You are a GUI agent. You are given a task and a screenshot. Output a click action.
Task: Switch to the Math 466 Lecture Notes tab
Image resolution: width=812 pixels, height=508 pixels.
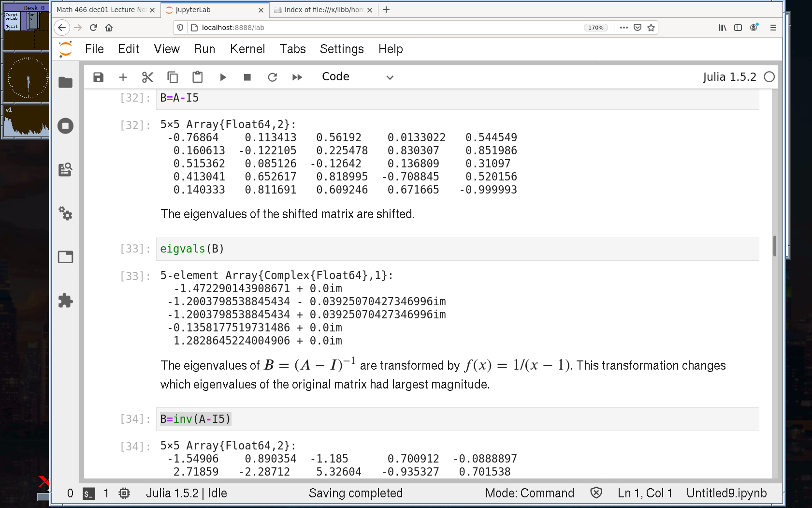101,10
